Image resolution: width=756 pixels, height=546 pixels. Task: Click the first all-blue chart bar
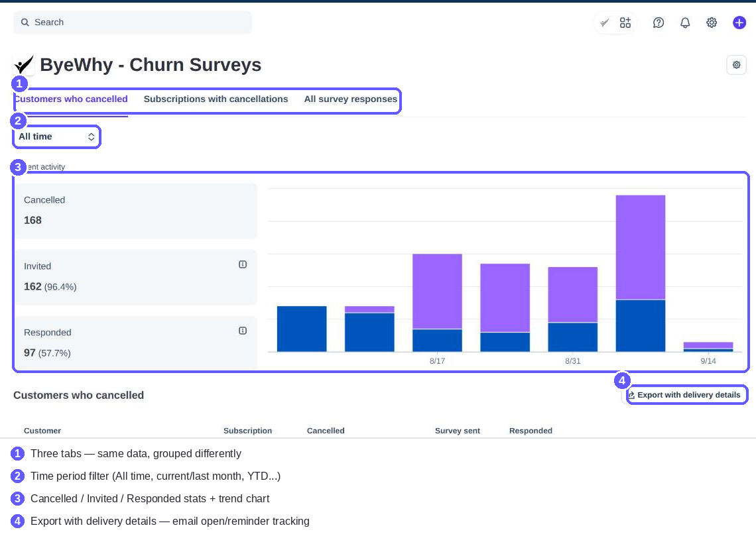point(302,329)
